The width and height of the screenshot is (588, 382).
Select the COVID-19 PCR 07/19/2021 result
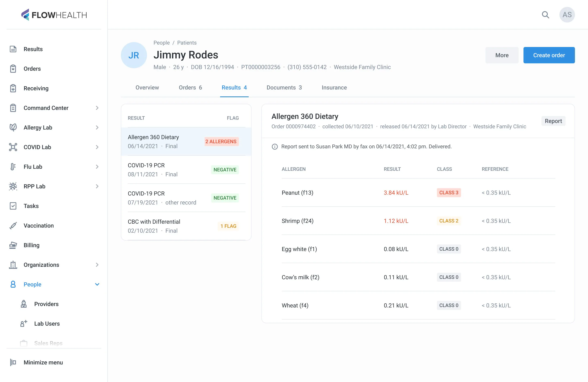(186, 198)
